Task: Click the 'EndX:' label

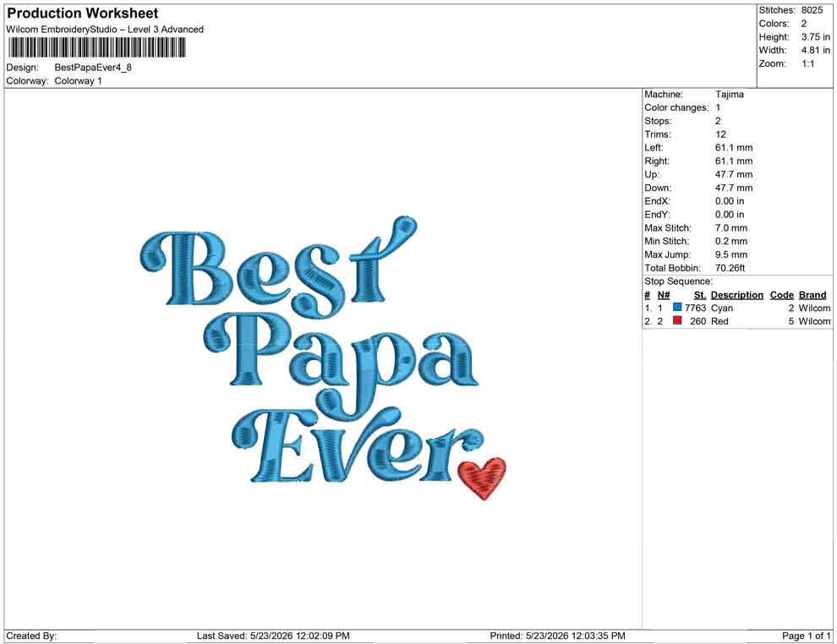Action: (657, 200)
